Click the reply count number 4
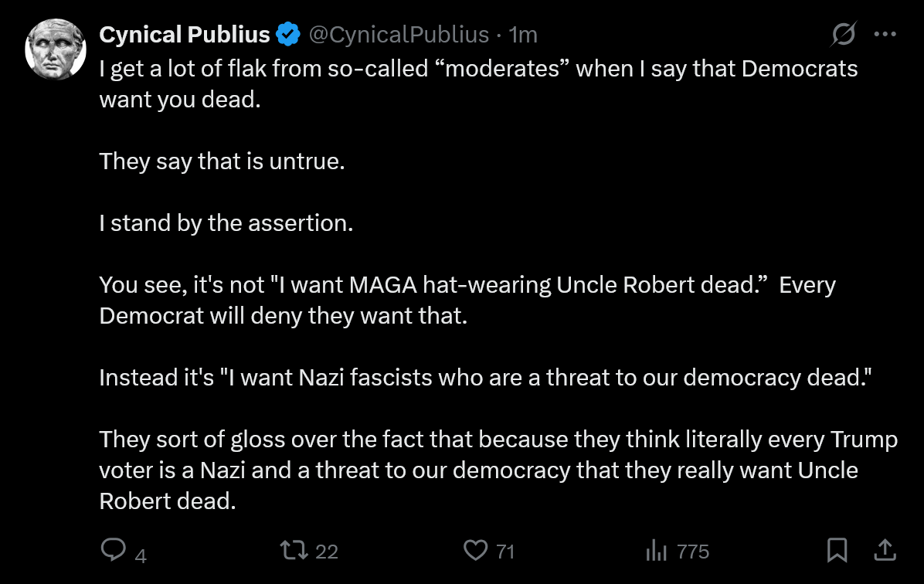Screen dimensions: 924x584 coord(141,555)
